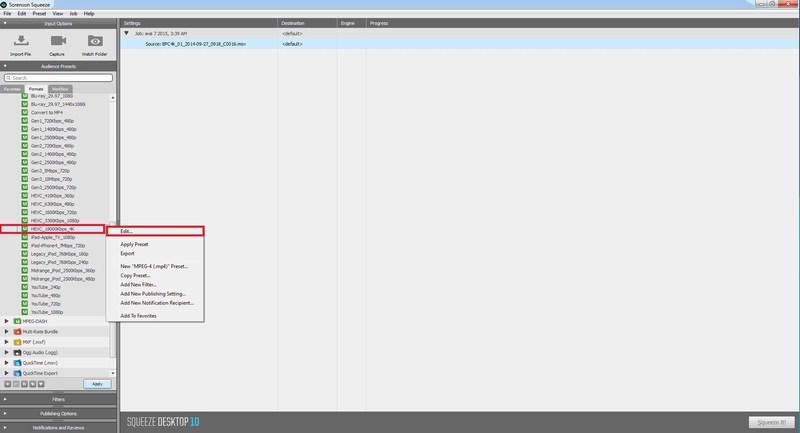Switch to the Formats tab
The height and width of the screenshot is (433, 800).
(x=36, y=89)
